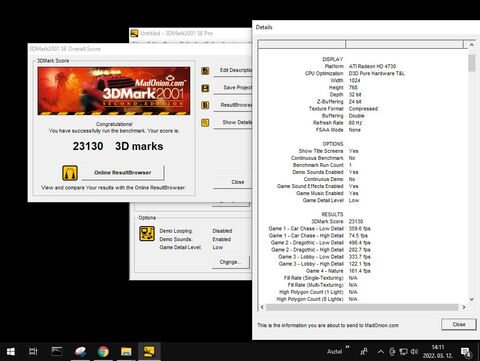Screen dimensions: 480x361
Task: Click the Show Details icon
Action: click(205, 123)
